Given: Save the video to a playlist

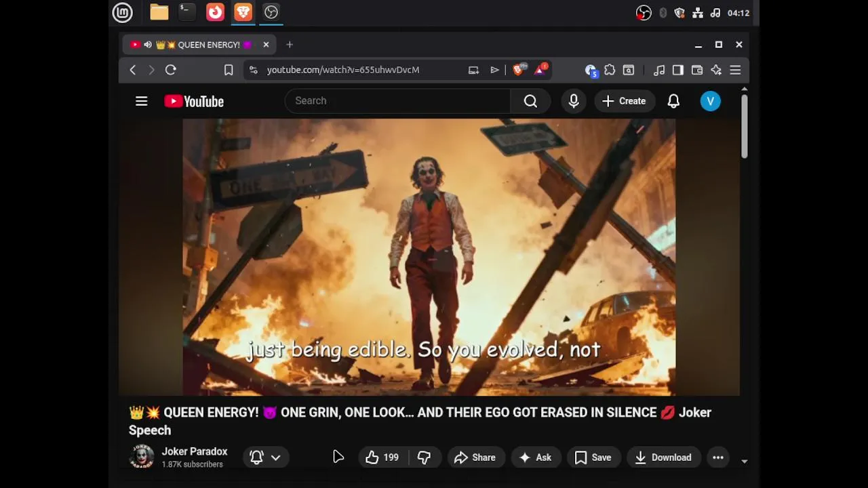Looking at the screenshot, I should [593, 457].
